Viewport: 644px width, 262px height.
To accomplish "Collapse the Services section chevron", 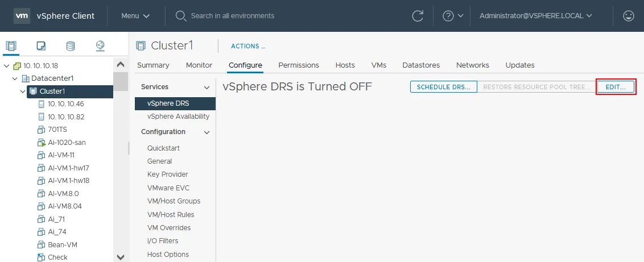I will [207, 88].
